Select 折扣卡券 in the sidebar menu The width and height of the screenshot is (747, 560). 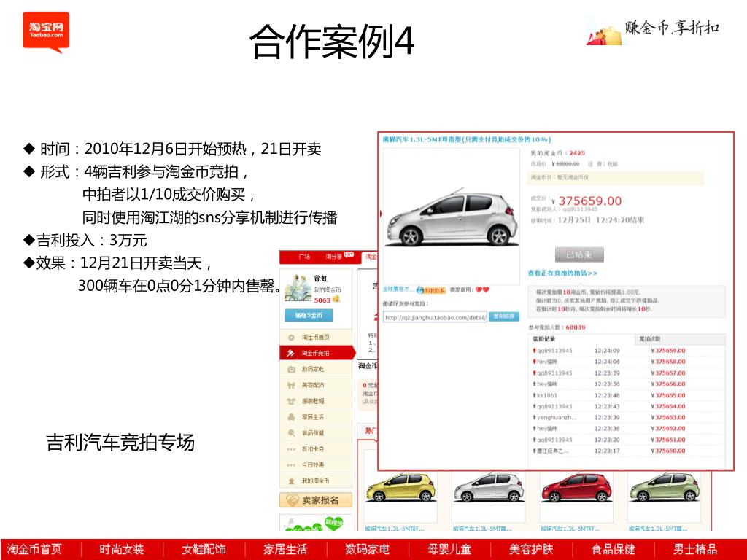(x=317, y=449)
